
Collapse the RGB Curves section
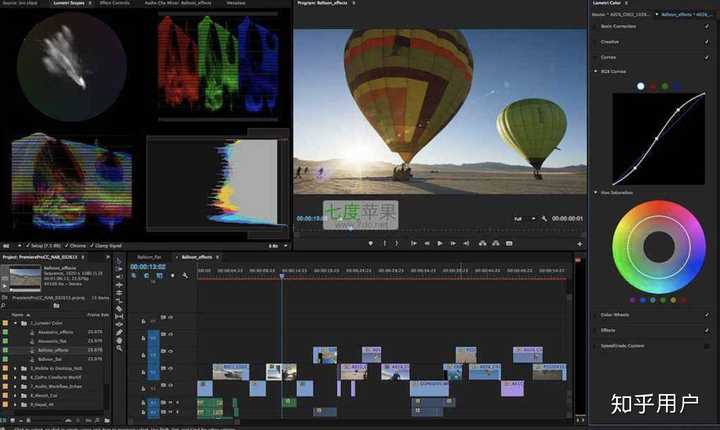596,72
